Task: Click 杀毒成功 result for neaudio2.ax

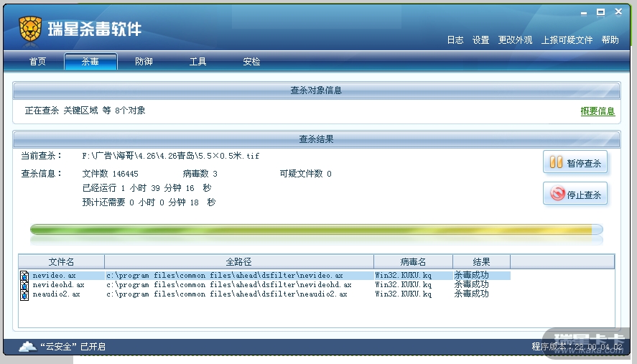Action: (471, 294)
